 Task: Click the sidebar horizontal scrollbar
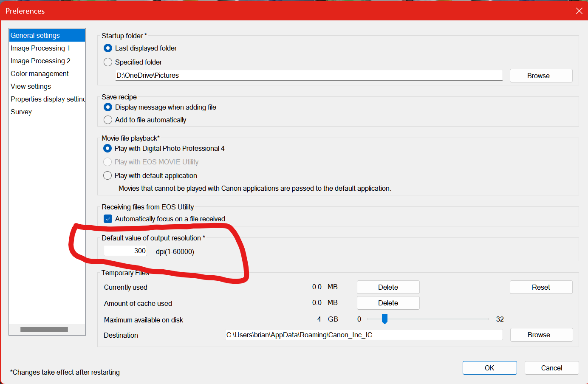click(44, 330)
